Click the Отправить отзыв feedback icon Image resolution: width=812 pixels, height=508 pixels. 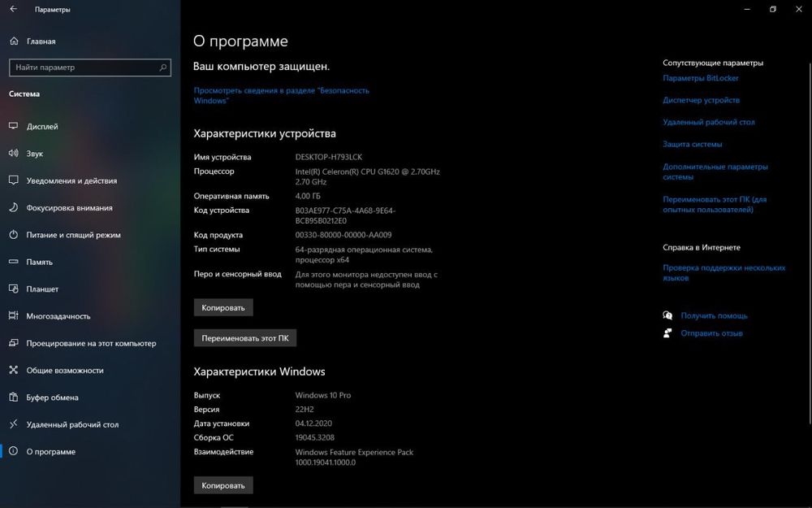point(667,333)
